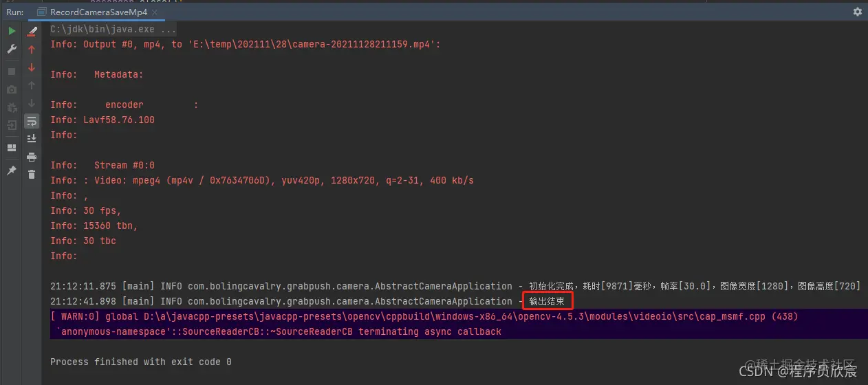
Task: Toggle Scroll to End of console
Action: pyautogui.click(x=32, y=139)
